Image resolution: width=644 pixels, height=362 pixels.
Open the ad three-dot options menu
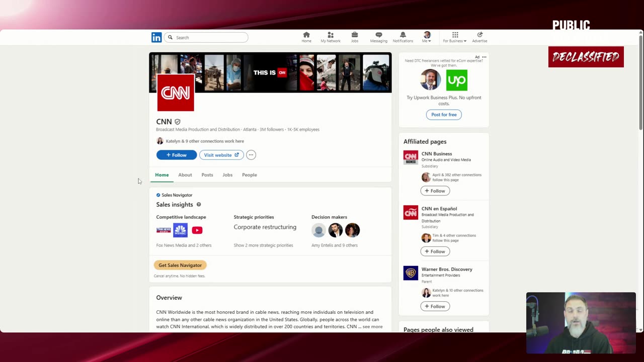click(484, 57)
